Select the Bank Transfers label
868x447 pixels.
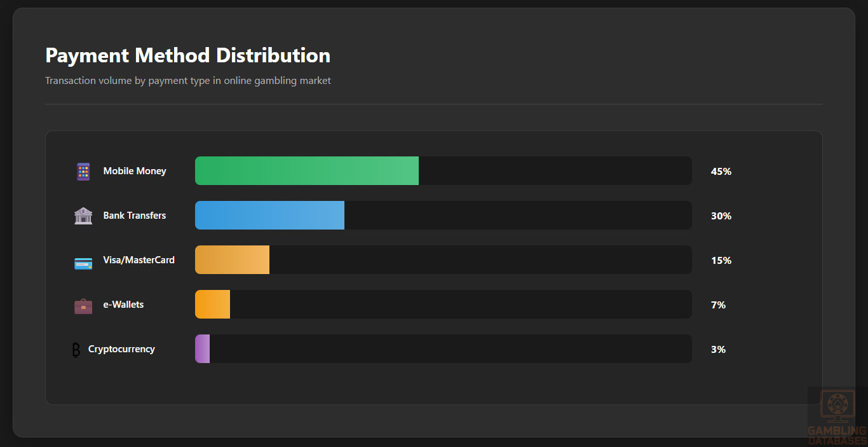[x=135, y=216]
